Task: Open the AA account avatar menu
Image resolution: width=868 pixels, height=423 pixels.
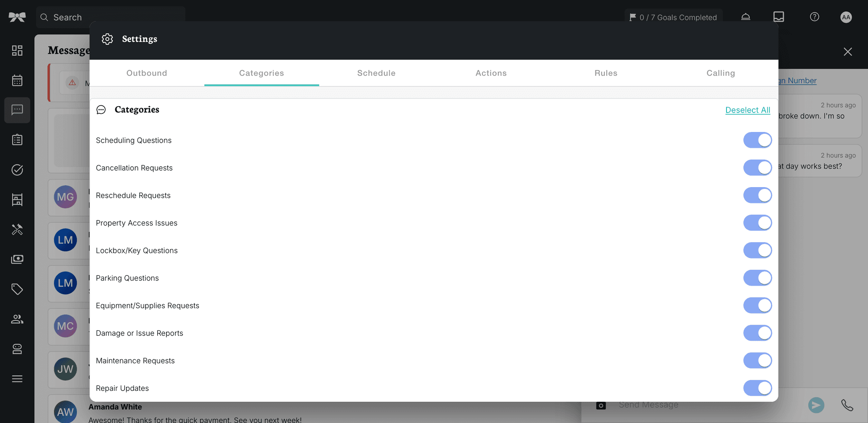Action: pos(846,17)
